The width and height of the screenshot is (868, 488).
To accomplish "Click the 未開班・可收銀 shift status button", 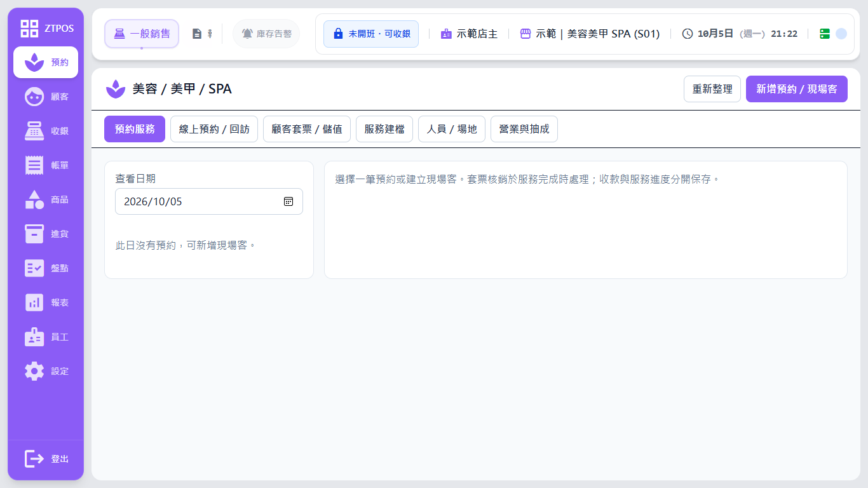I will [x=371, y=34].
